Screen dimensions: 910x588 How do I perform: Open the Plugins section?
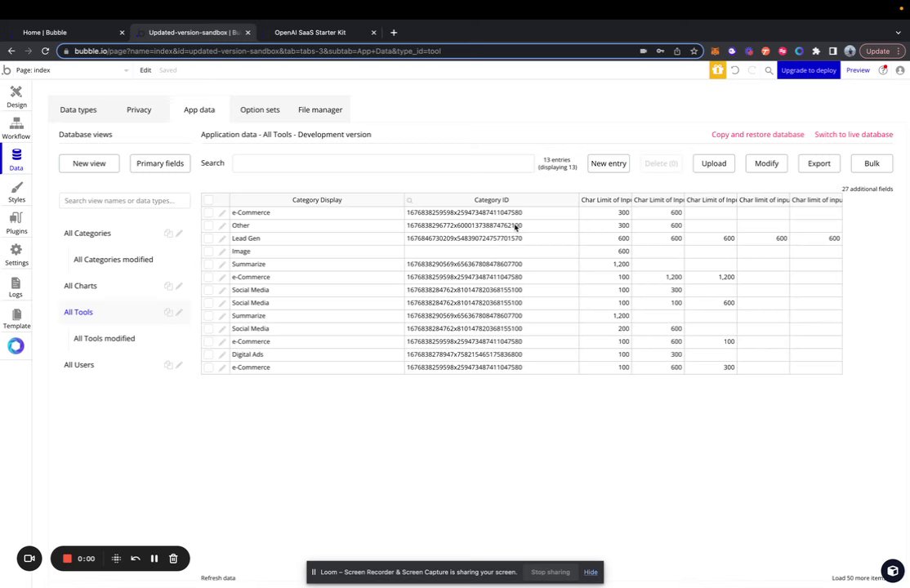(16, 223)
